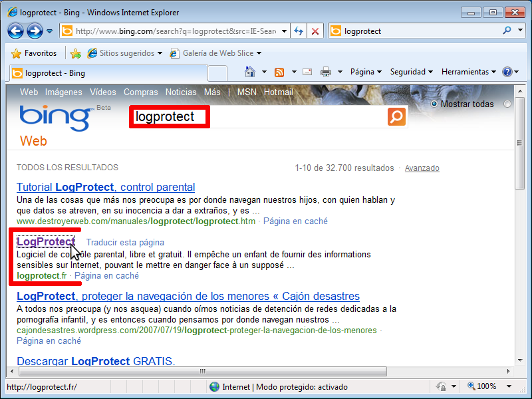Select Noticias in Bing navigation
Viewport: 532px width, 399px height.
tap(181, 92)
